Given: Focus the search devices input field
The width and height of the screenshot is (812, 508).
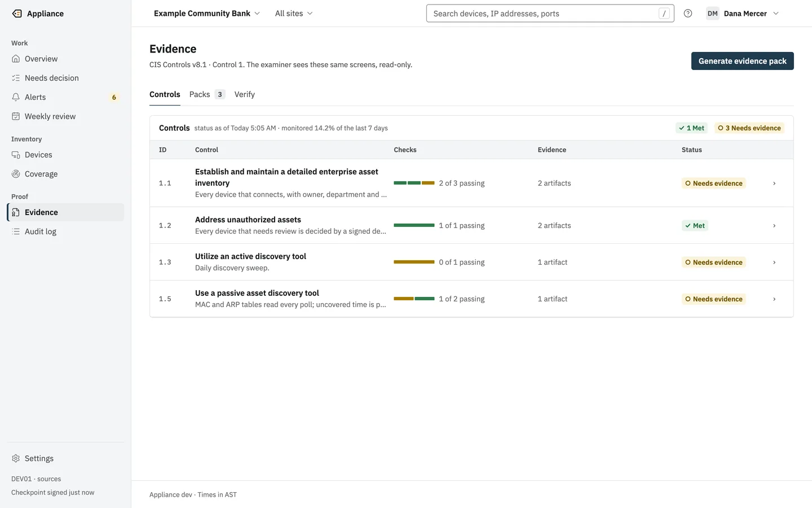Looking at the screenshot, I should click(550, 14).
